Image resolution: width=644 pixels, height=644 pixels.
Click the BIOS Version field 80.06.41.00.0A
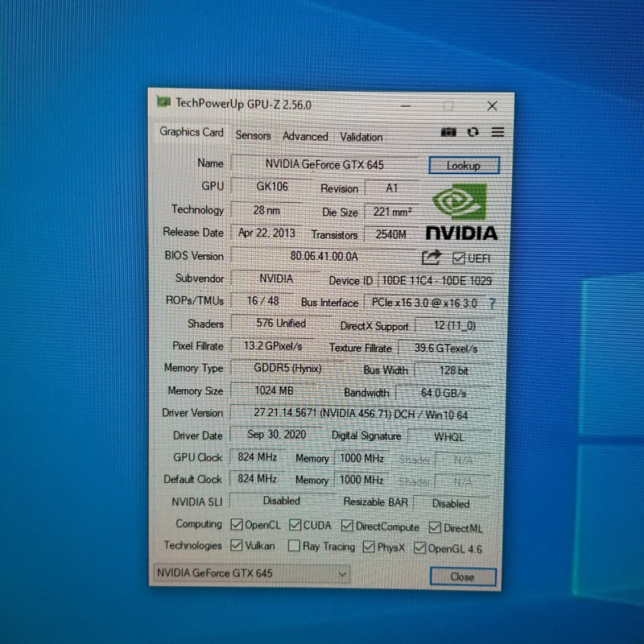pyautogui.click(x=324, y=257)
